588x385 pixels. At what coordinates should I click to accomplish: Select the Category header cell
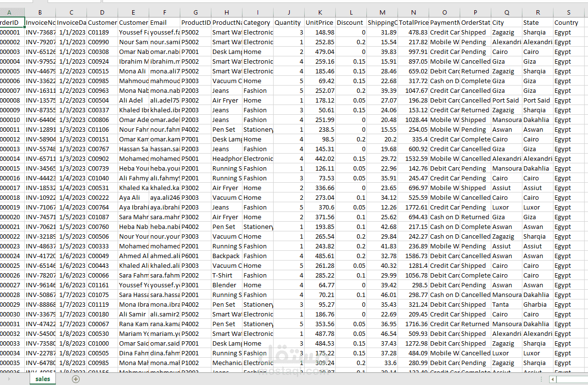coord(258,22)
